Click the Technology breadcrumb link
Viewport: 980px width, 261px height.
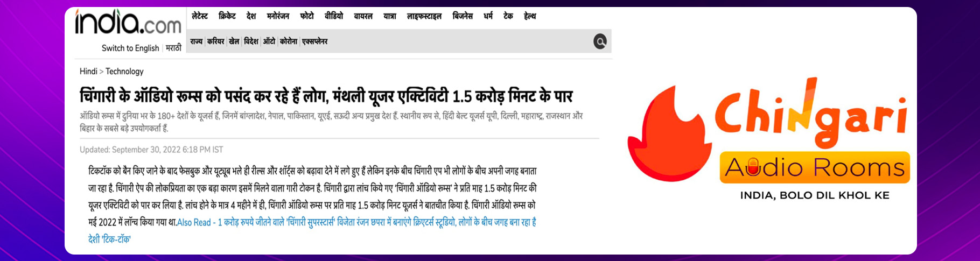[124, 71]
